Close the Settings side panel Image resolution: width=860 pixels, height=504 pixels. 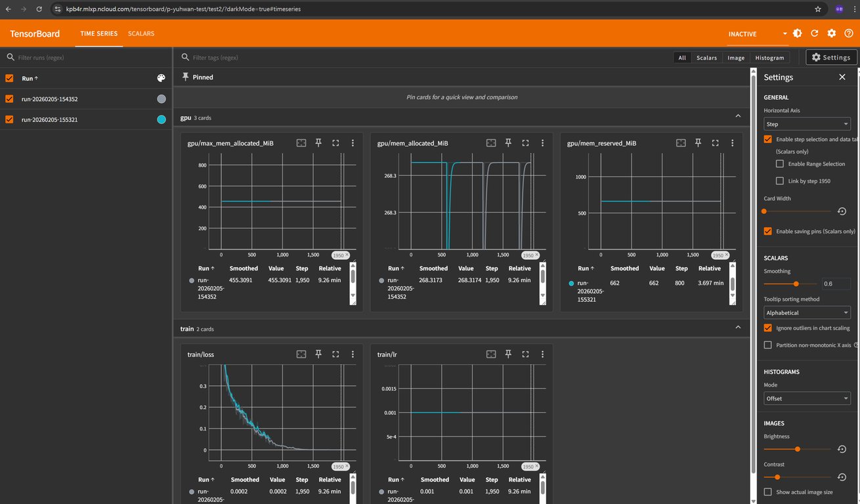pyautogui.click(x=842, y=77)
